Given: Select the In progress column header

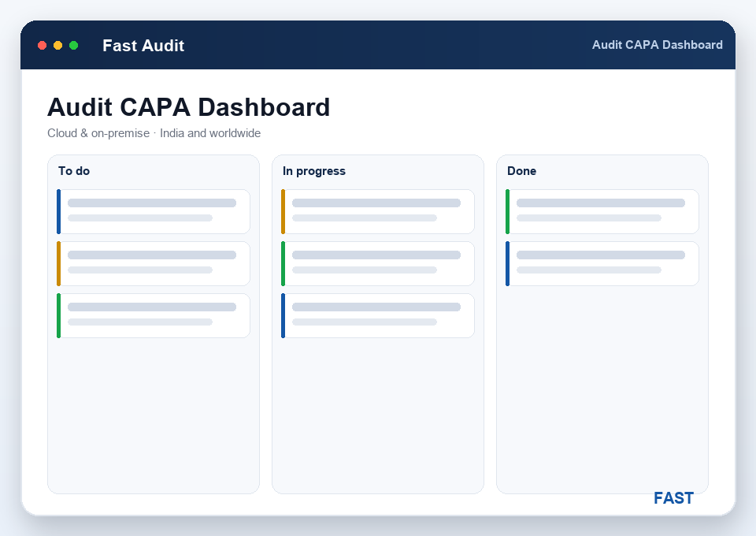Looking at the screenshot, I should click(x=314, y=171).
